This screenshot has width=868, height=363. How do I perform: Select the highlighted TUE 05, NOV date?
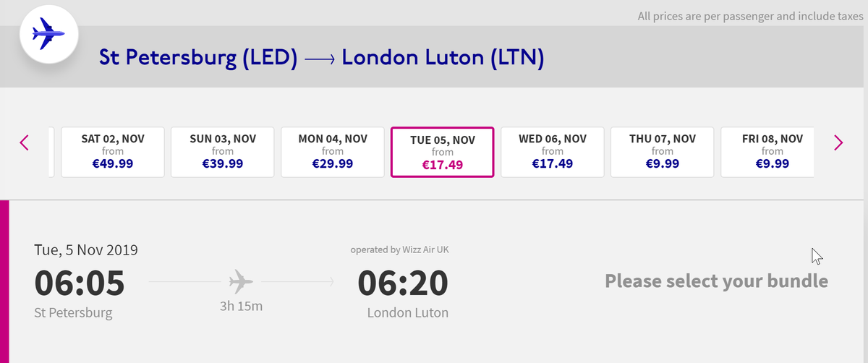pyautogui.click(x=443, y=152)
